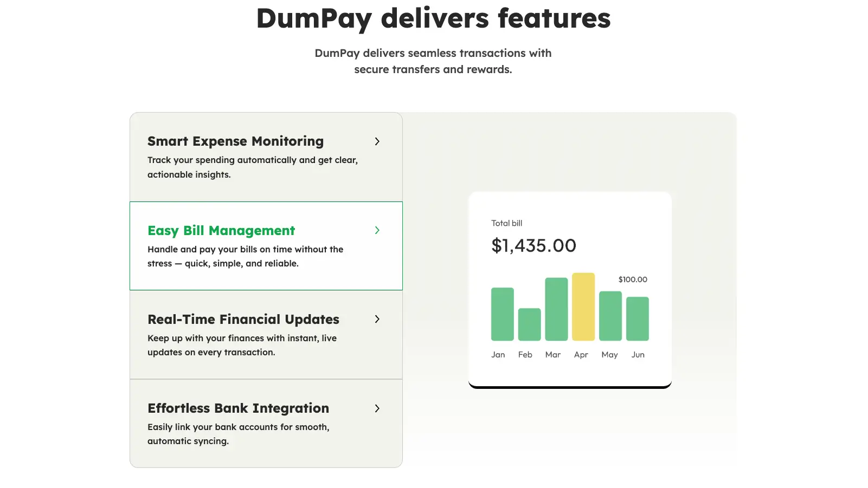The width and height of the screenshot is (868, 488).
Task: Click the Jun bar in chart
Action: (x=638, y=318)
